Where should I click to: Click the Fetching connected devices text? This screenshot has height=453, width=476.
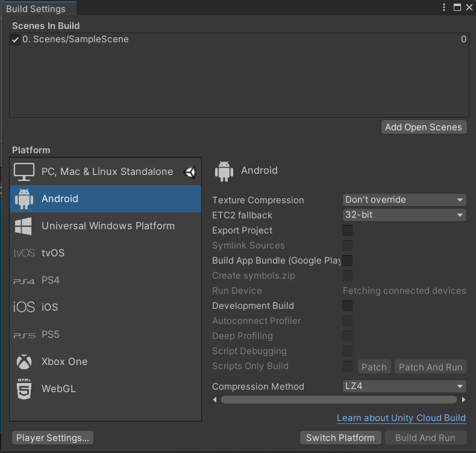click(x=404, y=291)
